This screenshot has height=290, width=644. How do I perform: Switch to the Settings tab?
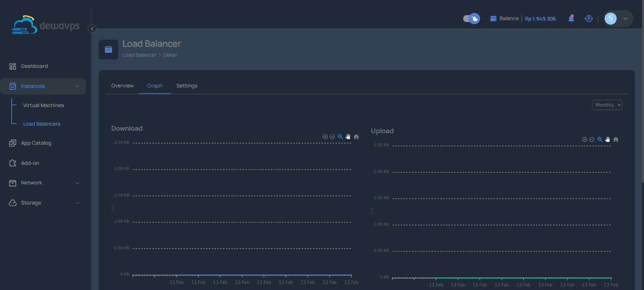coord(187,86)
